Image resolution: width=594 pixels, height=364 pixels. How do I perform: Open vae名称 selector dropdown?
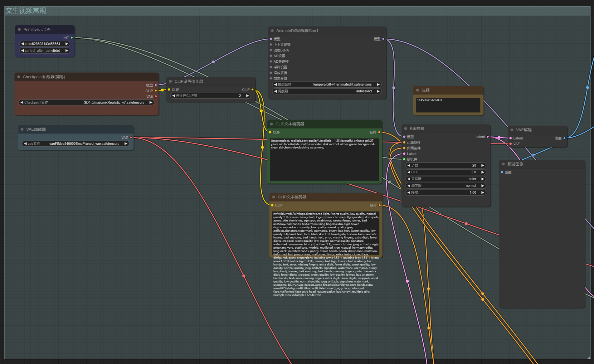[75, 144]
